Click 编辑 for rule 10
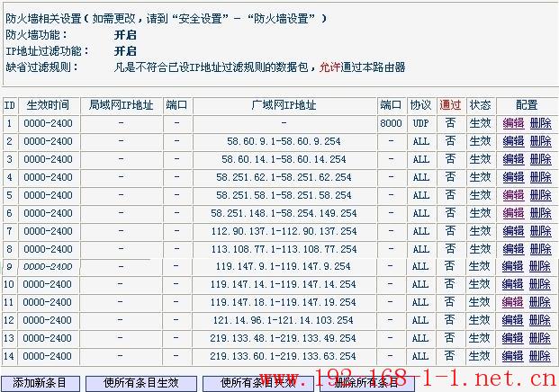This screenshot has width=559, height=392. point(513,284)
